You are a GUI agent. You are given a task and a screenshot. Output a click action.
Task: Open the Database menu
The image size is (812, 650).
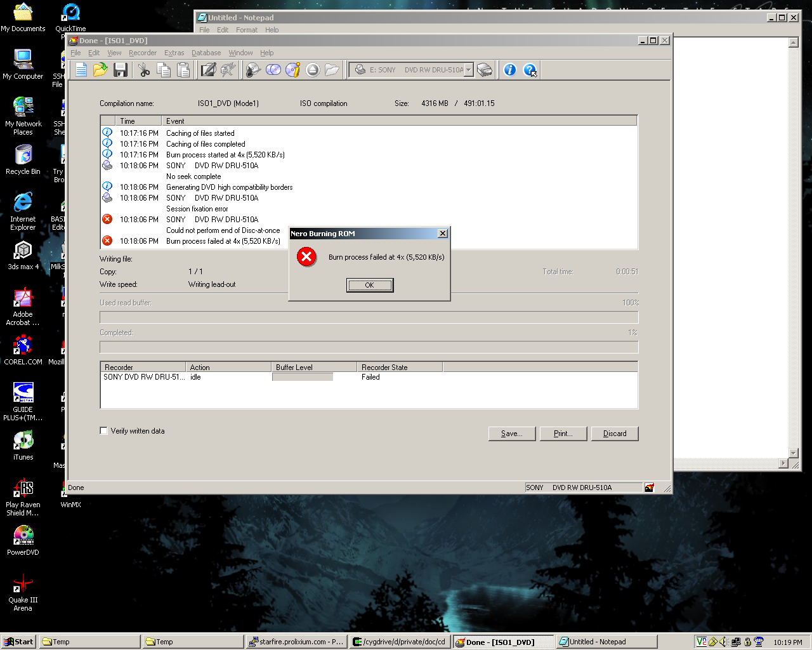pyautogui.click(x=206, y=53)
